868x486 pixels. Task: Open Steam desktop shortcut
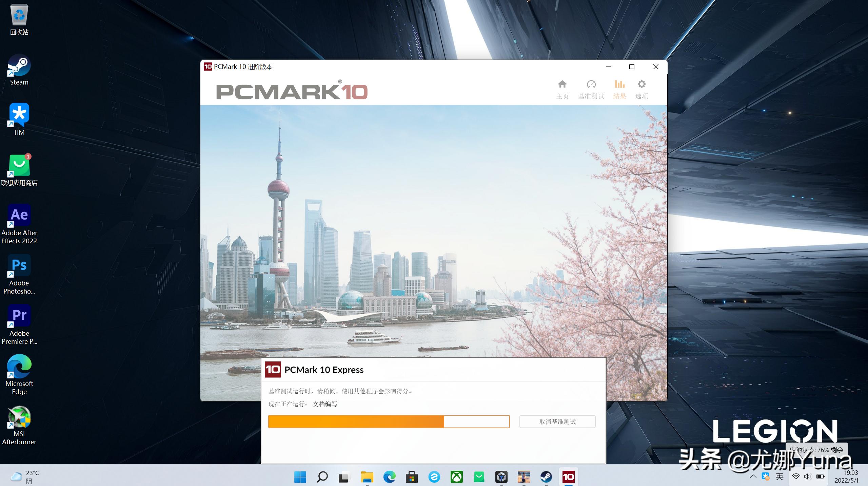19,70
